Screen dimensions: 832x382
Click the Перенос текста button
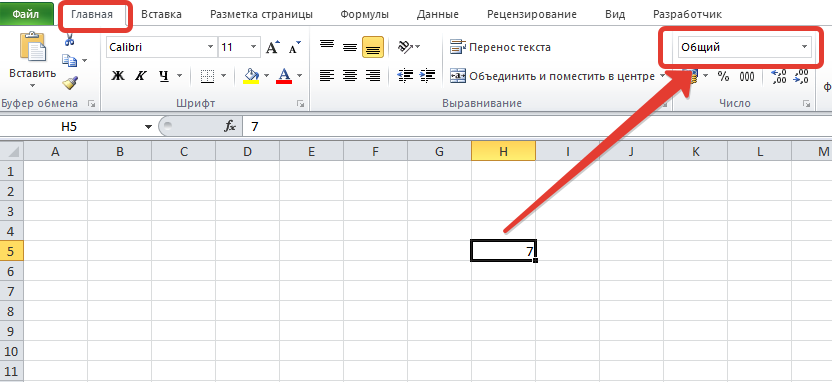point(500,47)
